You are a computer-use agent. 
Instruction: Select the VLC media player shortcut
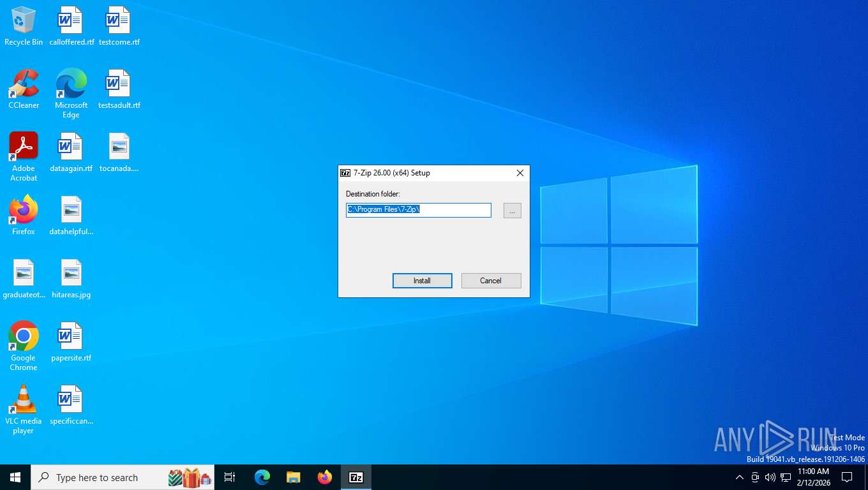click(24, 410)
